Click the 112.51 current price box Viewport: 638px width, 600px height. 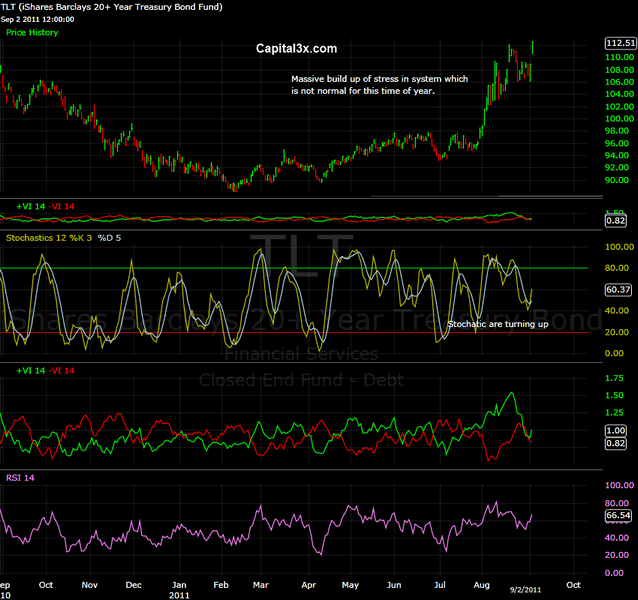(x=620, y=43)
